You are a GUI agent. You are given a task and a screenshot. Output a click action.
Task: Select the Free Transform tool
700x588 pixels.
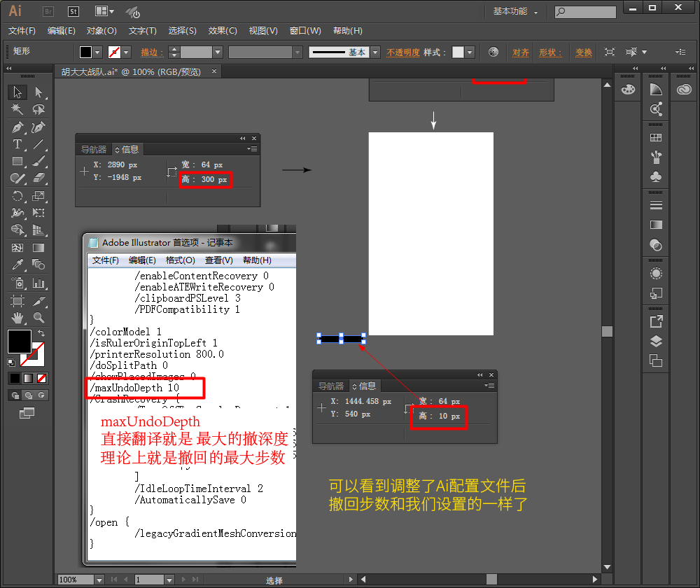click(38, 213)
